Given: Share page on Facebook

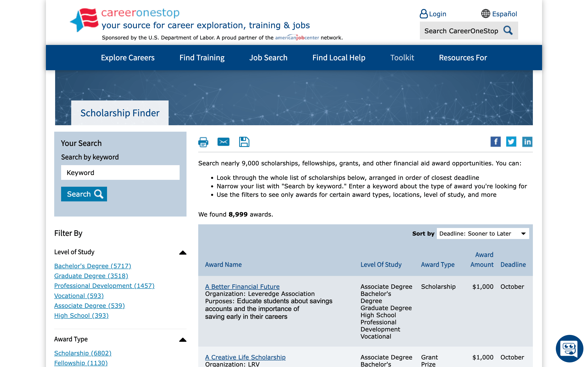Looking at the screenshot, I should pyautogui.click(x=495, y=142).
